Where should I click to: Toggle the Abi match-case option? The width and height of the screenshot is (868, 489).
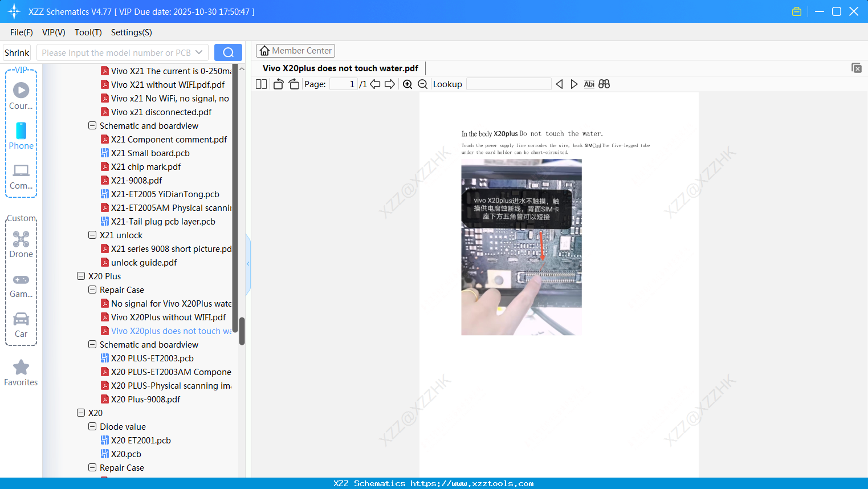click(589, 84)
